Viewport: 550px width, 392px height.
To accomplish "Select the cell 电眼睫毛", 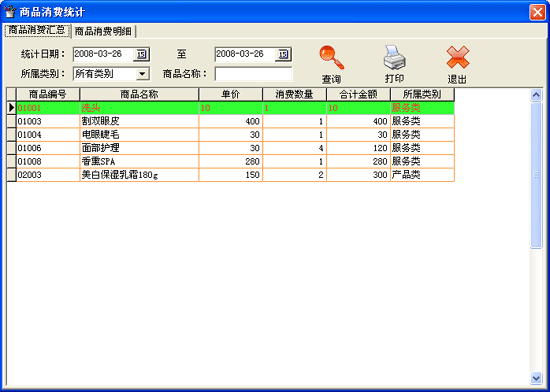I will (x=139, y=135).
